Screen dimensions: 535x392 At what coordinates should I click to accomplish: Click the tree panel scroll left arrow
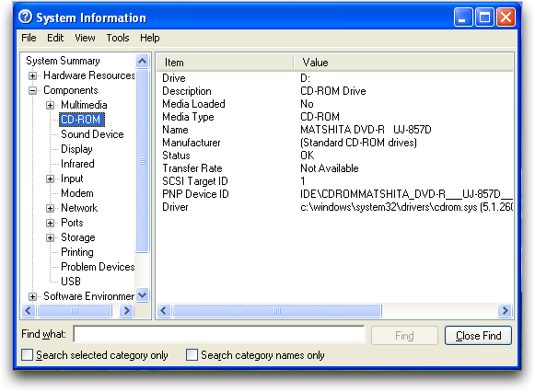pyautogui.click(x=29, y=310)
